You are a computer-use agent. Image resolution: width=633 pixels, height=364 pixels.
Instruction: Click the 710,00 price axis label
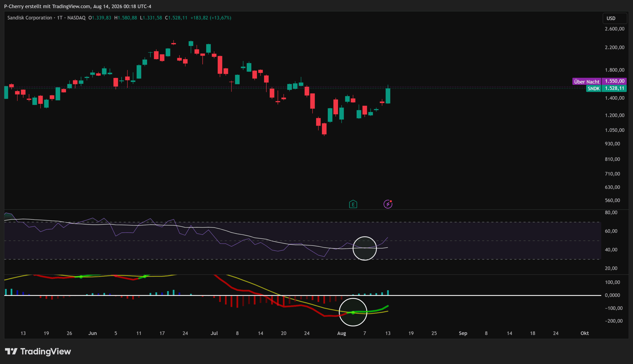[612, 174]
